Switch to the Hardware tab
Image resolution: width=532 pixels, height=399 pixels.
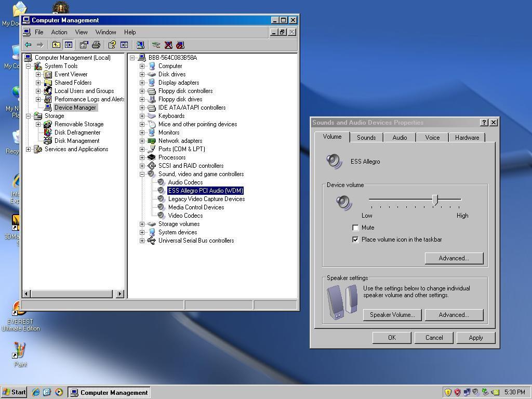467,138
